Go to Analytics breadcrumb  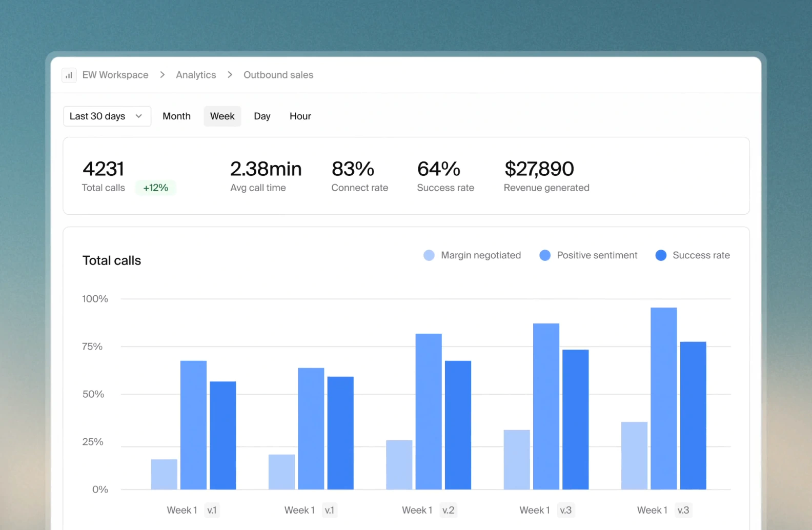click(196, 75)
